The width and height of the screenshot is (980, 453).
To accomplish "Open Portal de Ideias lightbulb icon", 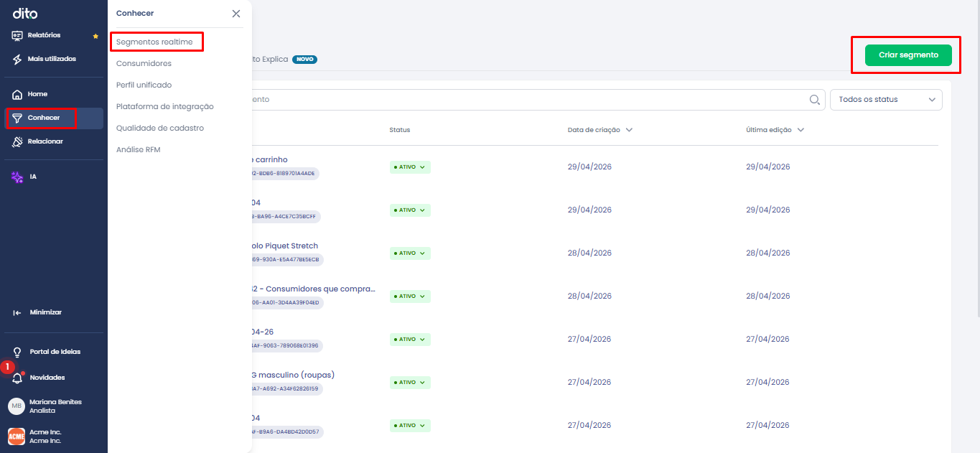I will 17,352.
